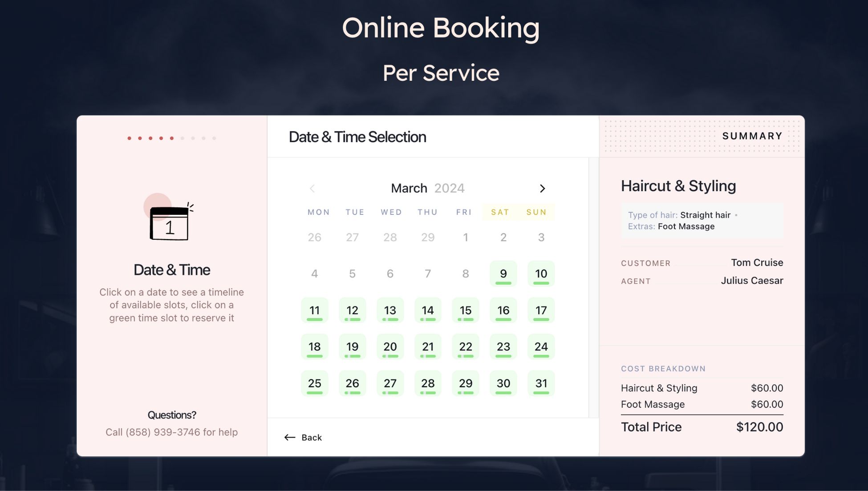Click the Haircut & Styling summary title
Viewport: 868px width, 491px height.
(x=678, y=186)
